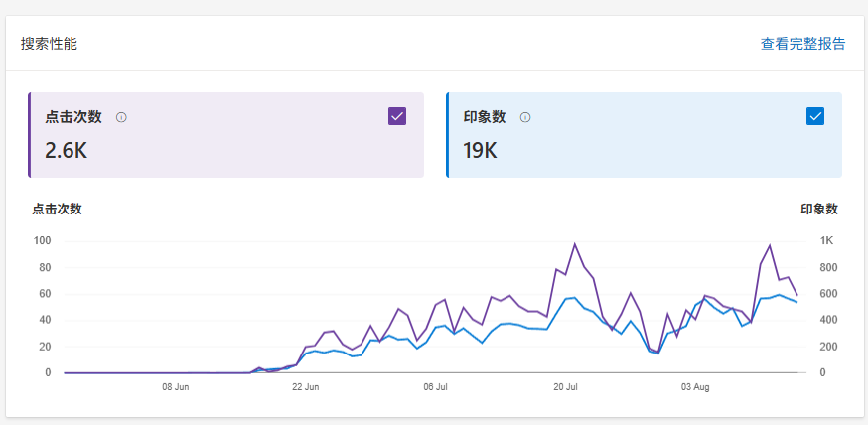Click the 03 Aug date on the chart axis
The image size is (868, 425).
coord(695,387)
